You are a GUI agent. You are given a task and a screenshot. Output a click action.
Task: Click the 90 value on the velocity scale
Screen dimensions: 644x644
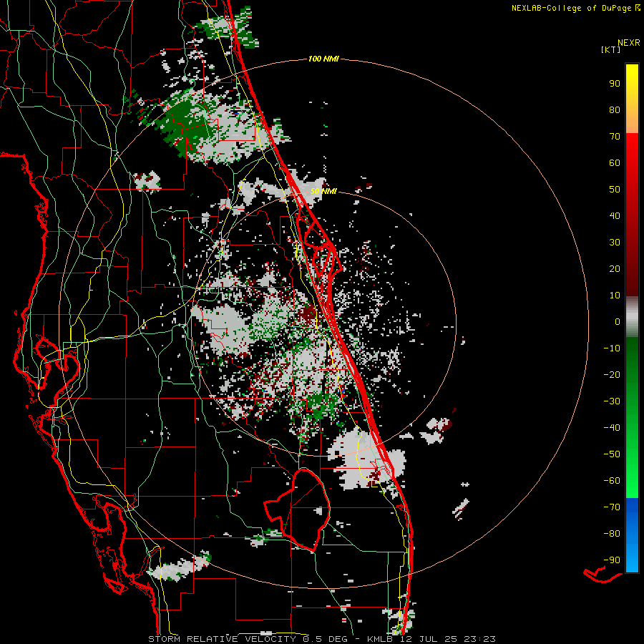(615, 84)
